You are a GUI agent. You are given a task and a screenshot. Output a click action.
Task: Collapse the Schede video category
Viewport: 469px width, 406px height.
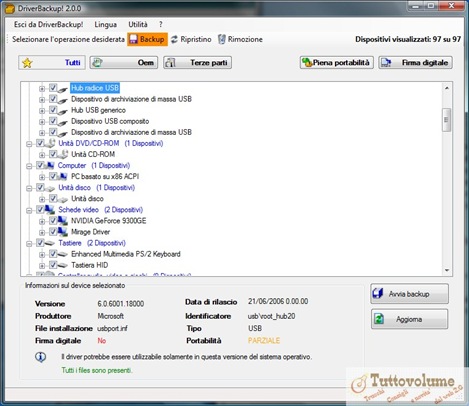29,210
